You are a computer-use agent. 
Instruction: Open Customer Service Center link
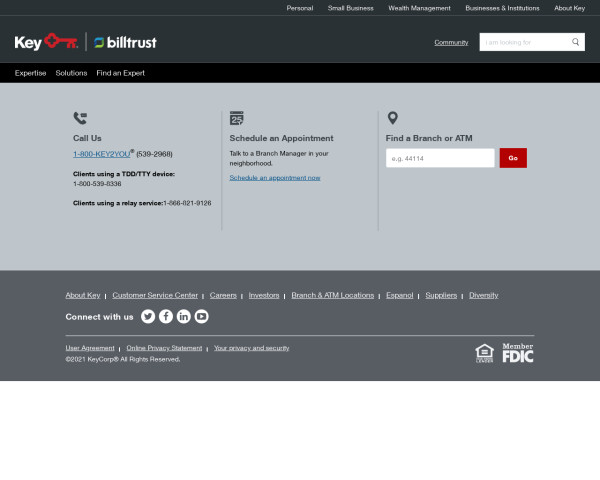(155, 295)
